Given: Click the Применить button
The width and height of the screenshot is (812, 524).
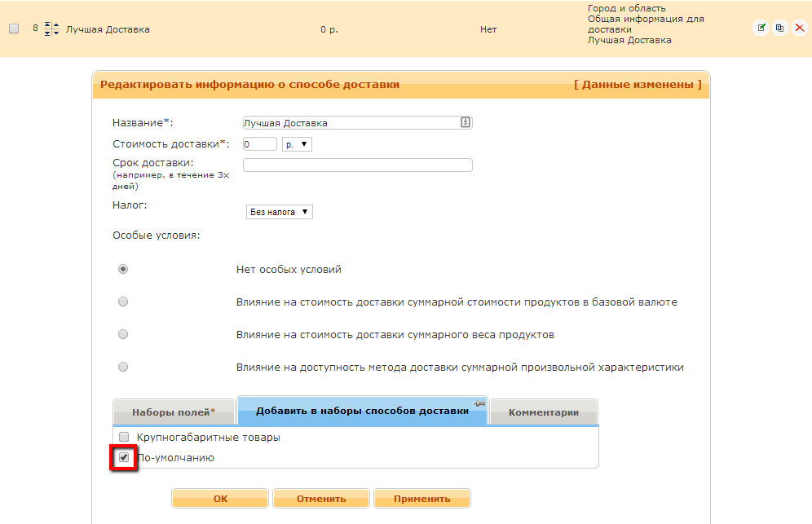Looking at the screenshot, I should (421, 499).
